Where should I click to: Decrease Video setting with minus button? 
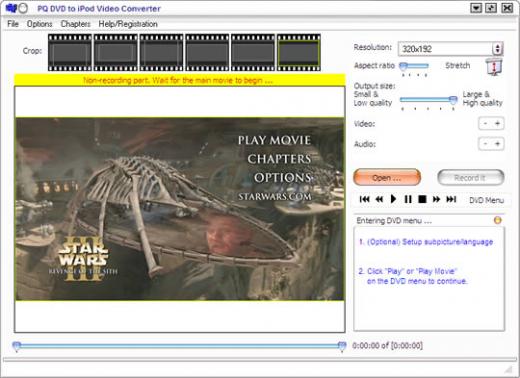click(485, 124)
